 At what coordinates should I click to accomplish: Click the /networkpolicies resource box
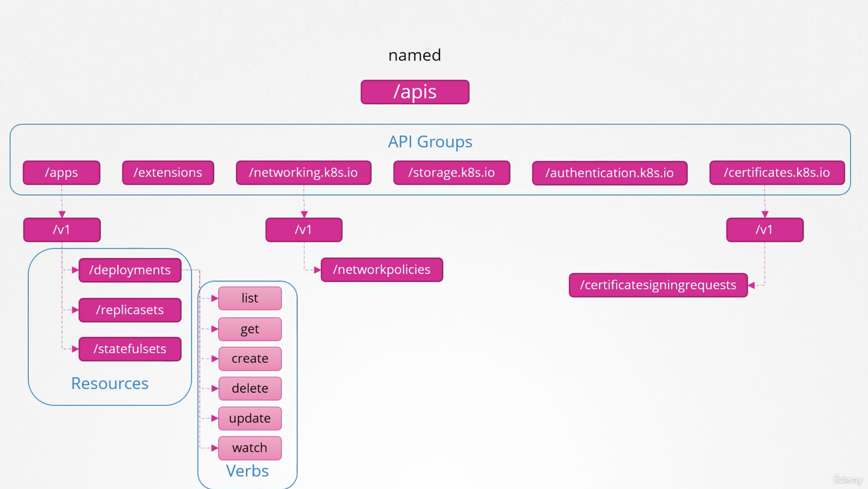click(382, 269)
